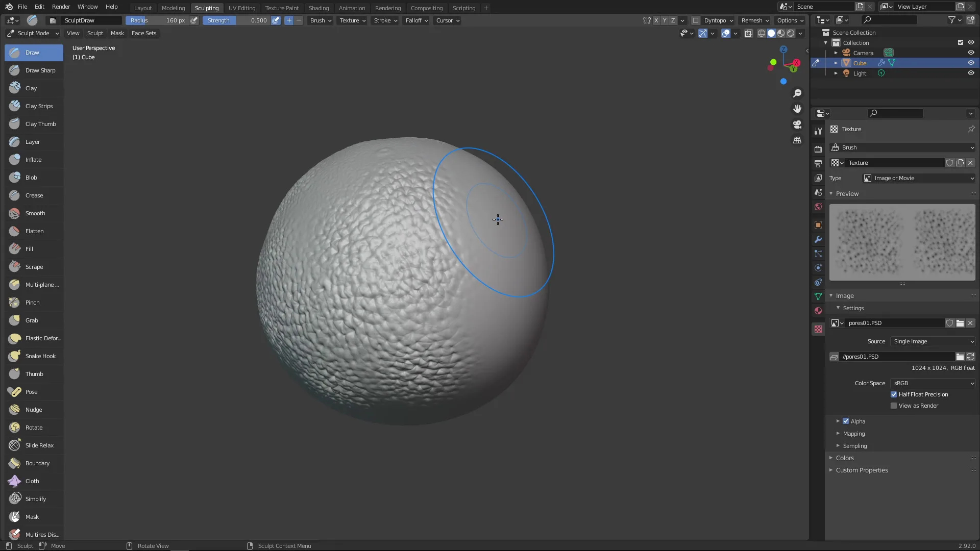Open the Render menu

point(61,7)
